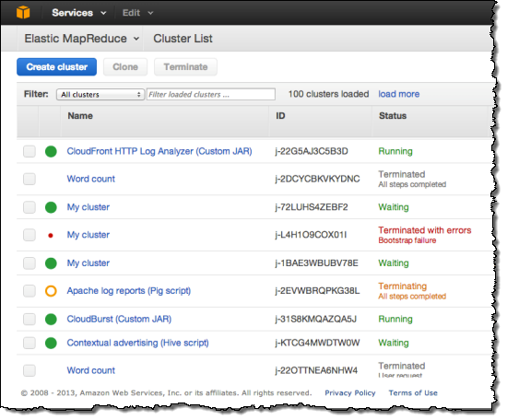Focus the Filter loaded clusters field
Viewport: 507px width, 420px height.
pos(211,94)
